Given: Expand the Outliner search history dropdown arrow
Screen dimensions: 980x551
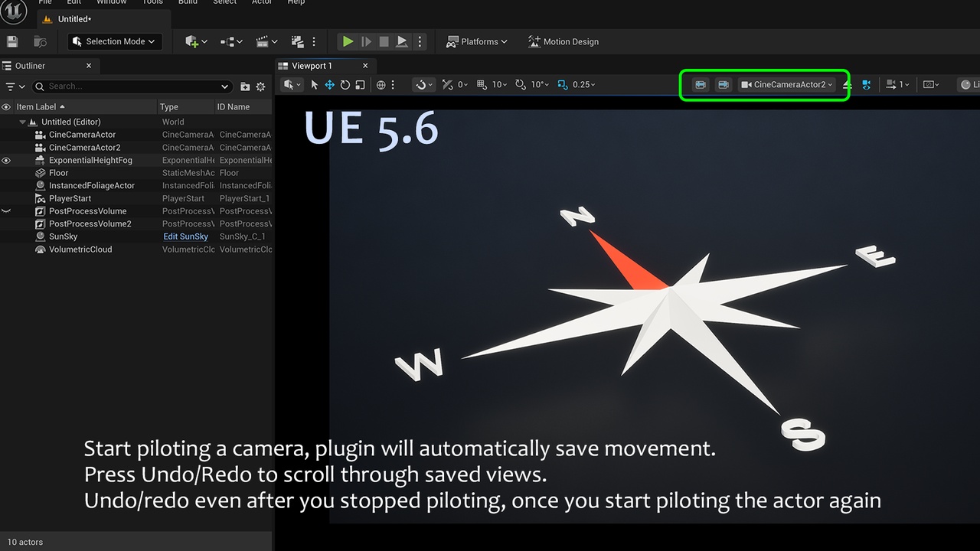Looking at the screenshot, I should coord(224,86).
